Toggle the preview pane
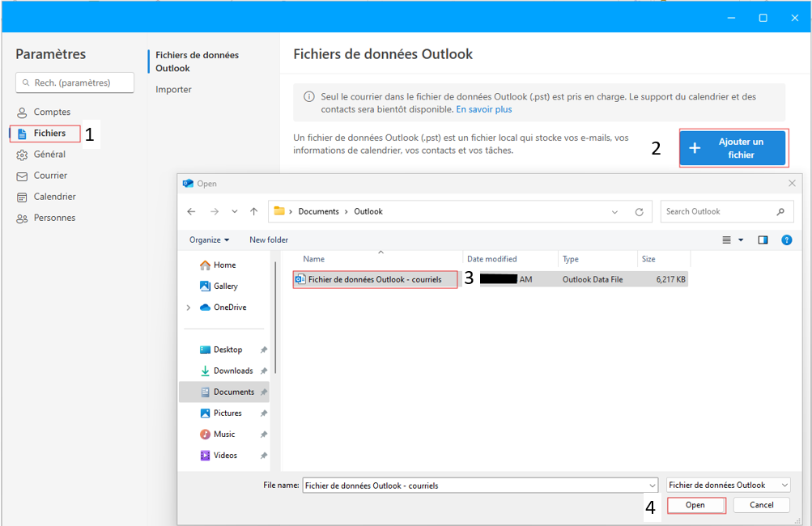Viewport: 812px width, 526px height. pyautogui.click(x=763, y=240)
